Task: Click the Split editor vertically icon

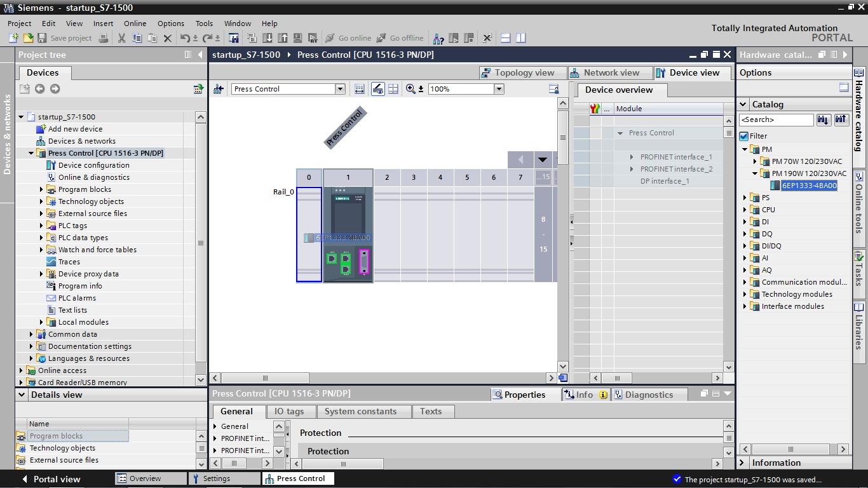Action: [x=521, y=38]
